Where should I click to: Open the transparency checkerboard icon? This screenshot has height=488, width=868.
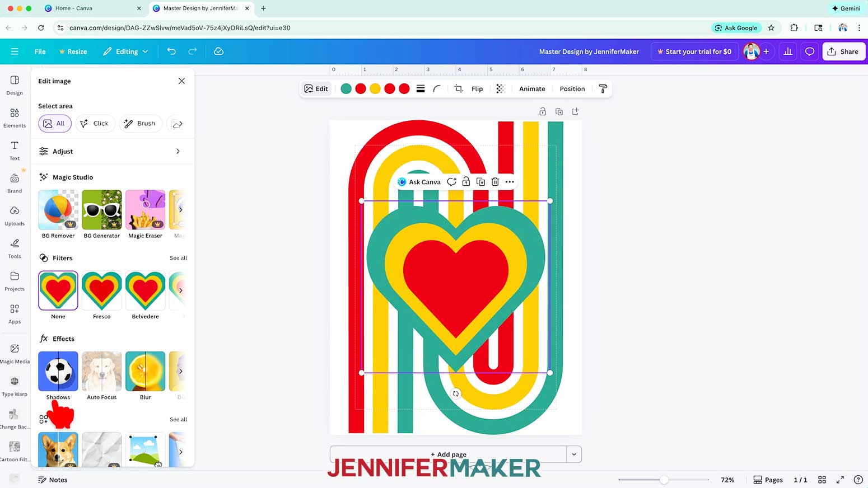[x=501, y=89]
